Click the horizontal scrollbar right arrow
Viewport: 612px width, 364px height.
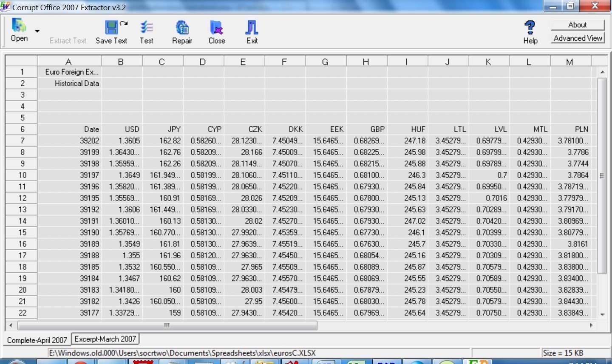pyautogui.click(x=591, y=325)
